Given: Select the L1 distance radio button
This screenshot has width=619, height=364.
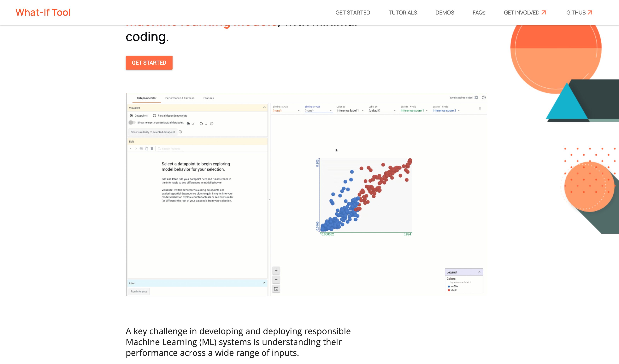Looking at the screenshot, I should tap(188, 124).
